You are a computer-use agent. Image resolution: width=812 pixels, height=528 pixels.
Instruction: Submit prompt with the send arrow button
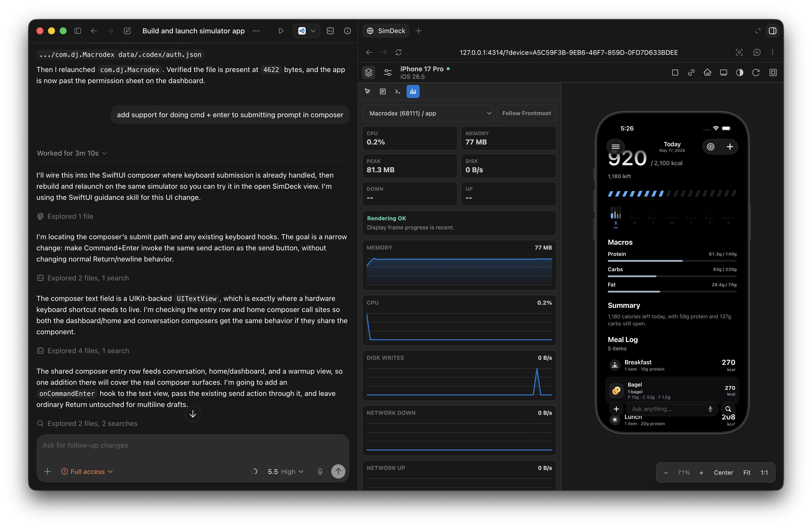coord(338,472)
